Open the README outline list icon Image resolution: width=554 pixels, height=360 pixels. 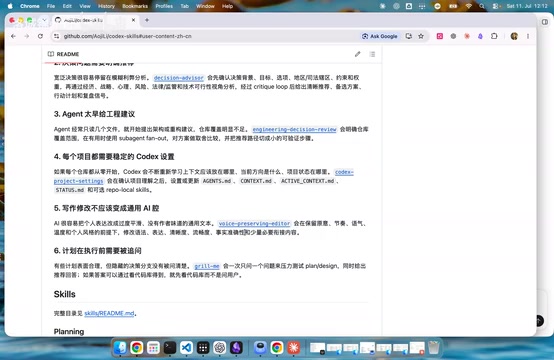pyautogui.click(x=372, y=54)
